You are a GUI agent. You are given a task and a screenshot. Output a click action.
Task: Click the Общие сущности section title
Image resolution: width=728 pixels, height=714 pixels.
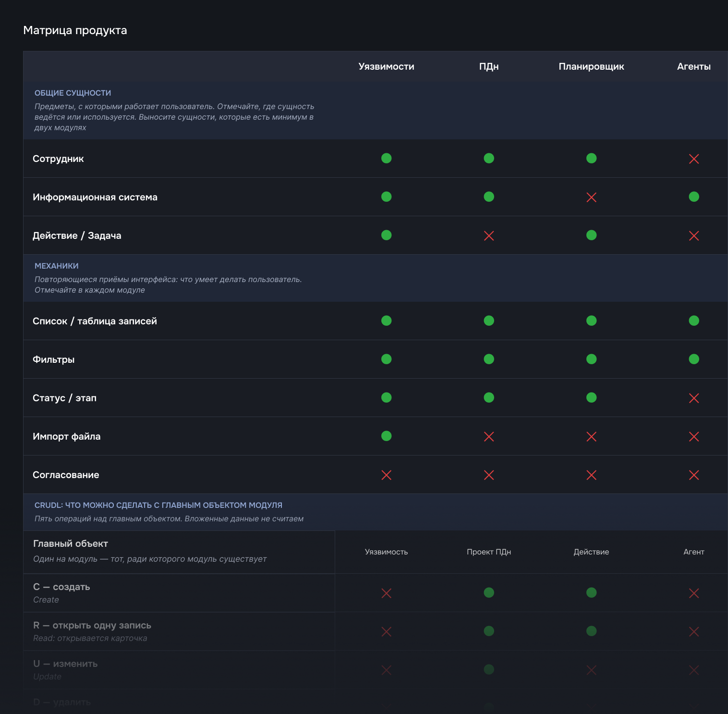tap(73, 93)
